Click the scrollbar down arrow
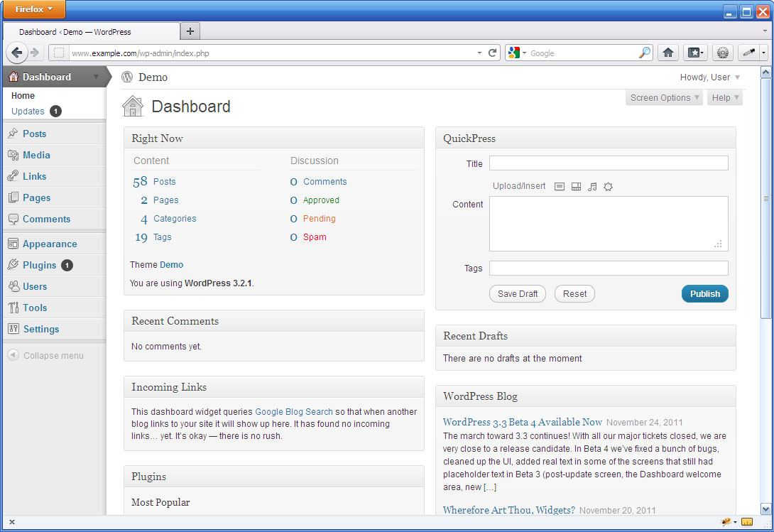Screen dimensions: 774x532 click(x=765, y=509)
